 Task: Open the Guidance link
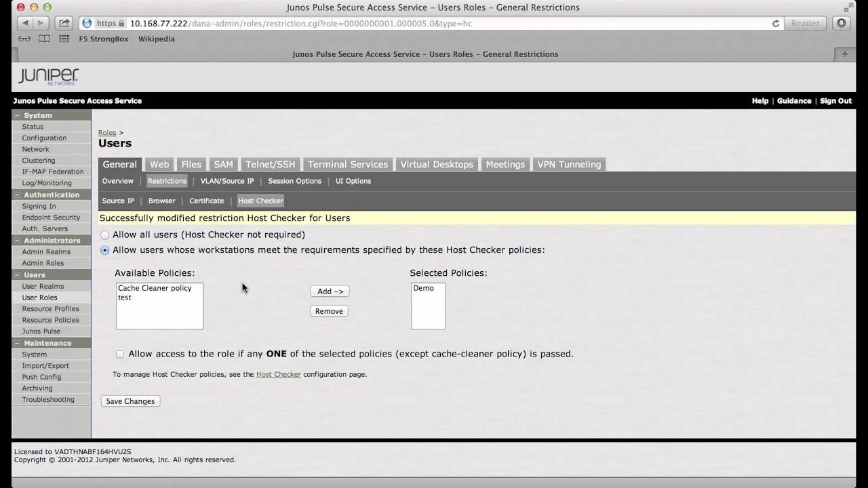click(x=794, y=101)
